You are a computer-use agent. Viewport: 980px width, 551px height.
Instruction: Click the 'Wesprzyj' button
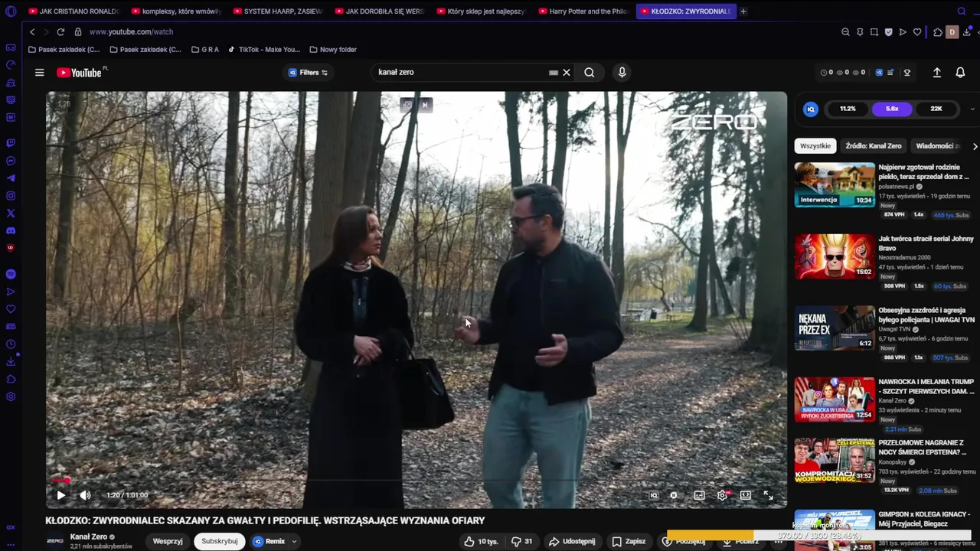[168, 541]
